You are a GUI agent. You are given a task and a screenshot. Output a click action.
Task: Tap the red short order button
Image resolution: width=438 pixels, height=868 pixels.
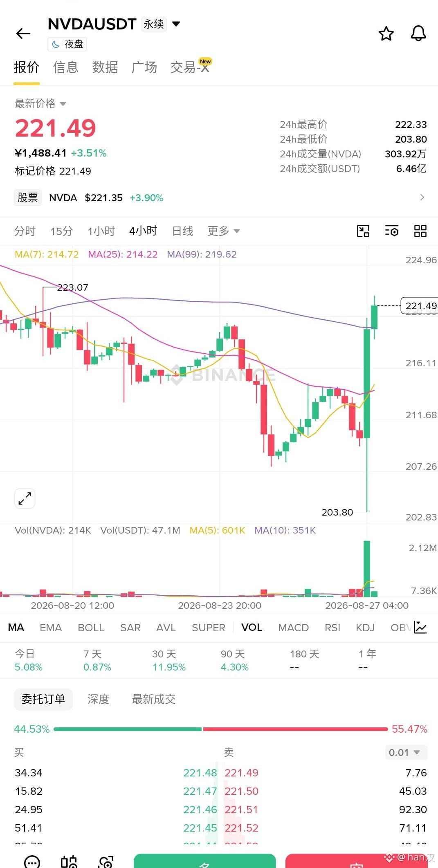pos(357,861)
